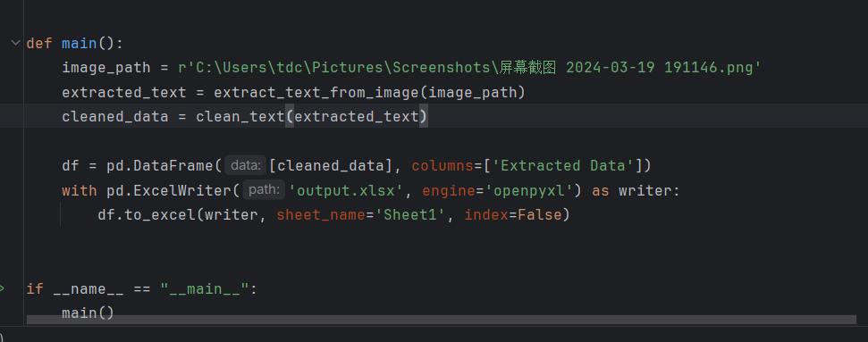The width and height of the screenshot is (868, 342).
Task: Collapse the main function with fold chevron
Action: pos(15,43)
